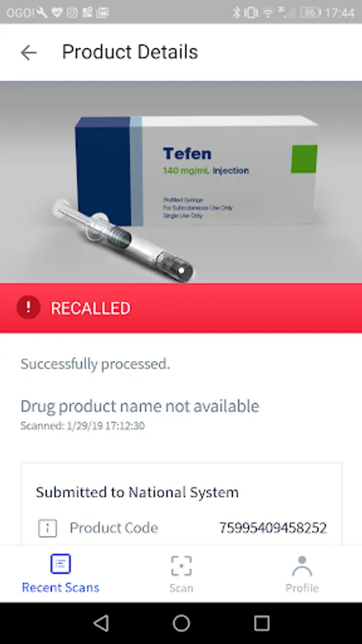Tap the RECALLED status banner
This screenshot has width=362, height=644.
click(x=181, y=308)
